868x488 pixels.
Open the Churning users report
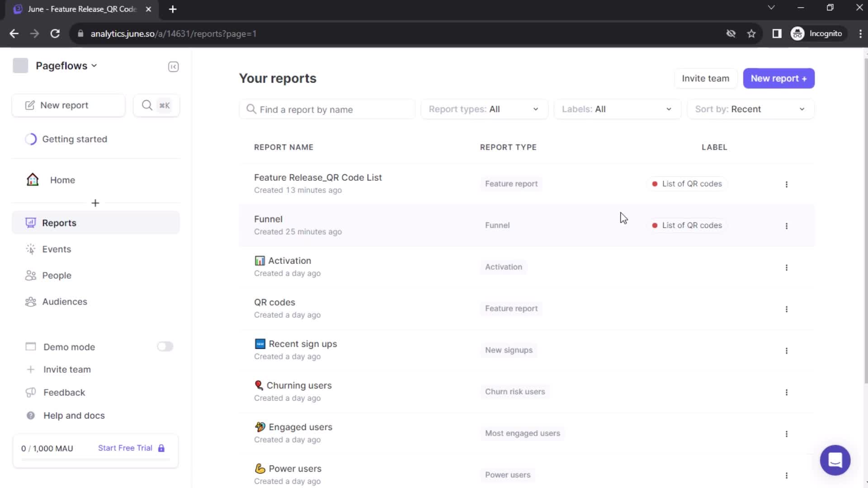point(299,385)
